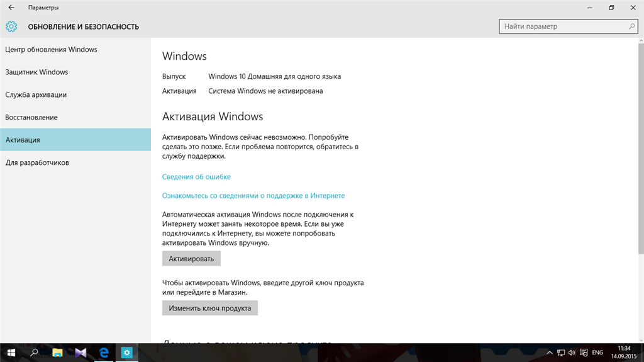Open network status tray icon
The width and height of the screenshot is (644, 362).
(x=561, y=353)
